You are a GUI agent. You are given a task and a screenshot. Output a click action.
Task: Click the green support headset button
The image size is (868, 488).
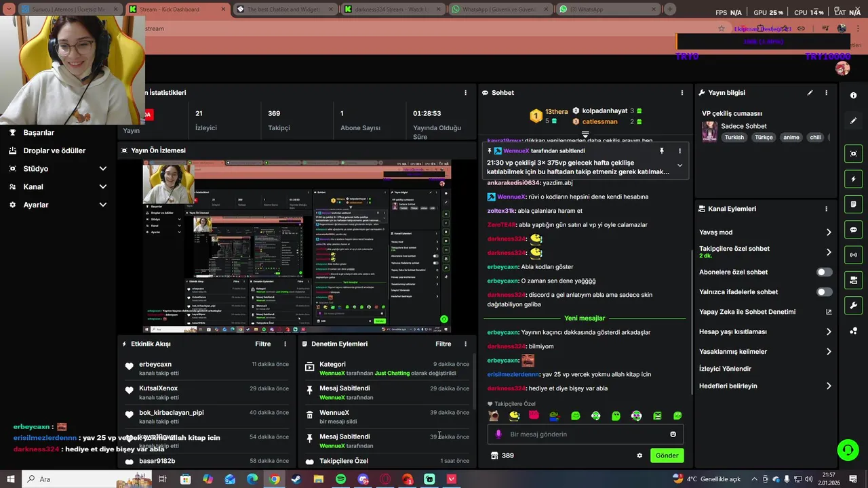pyautogui.click(x=848, y=449)
